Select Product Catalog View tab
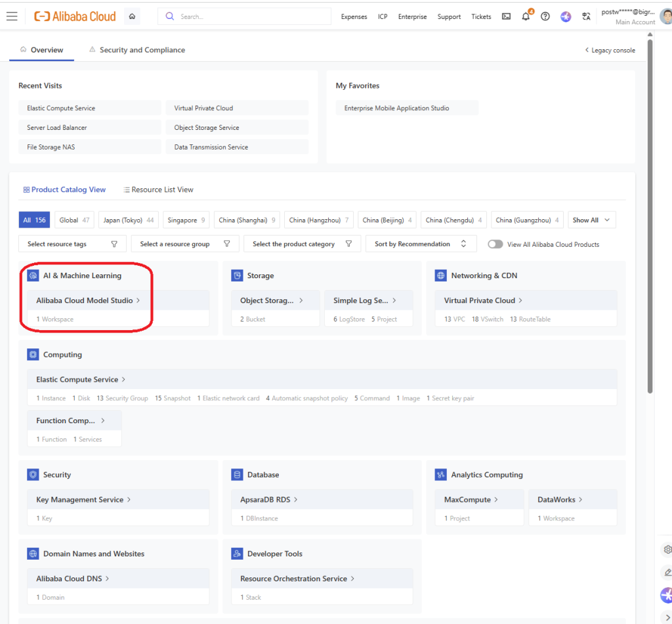 tap(64, 190)
